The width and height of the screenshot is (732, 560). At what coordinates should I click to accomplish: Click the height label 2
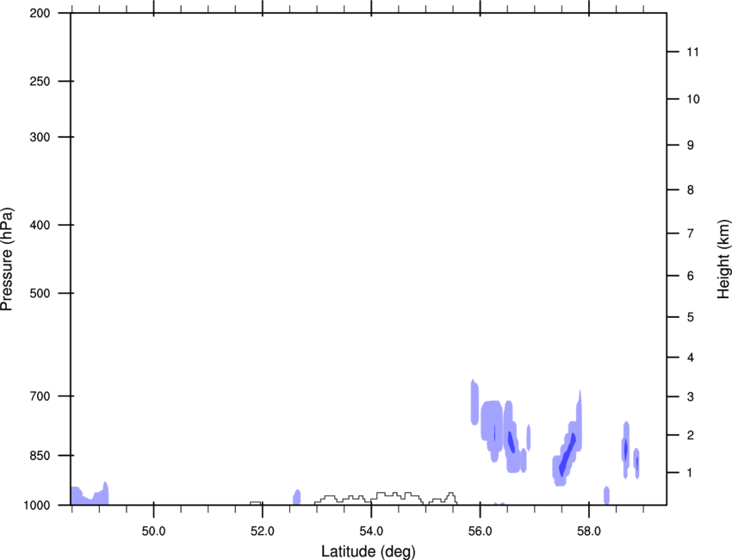click(x=691, y=435)
